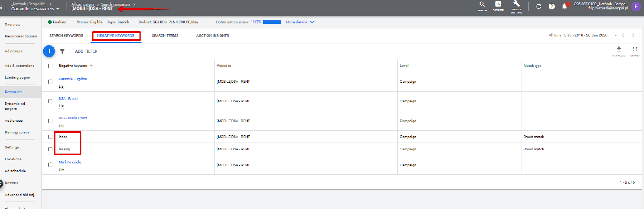Tick the checkbox for keyword 'lease'
Viewport: 644px width, 209px height.
point(50,137)
